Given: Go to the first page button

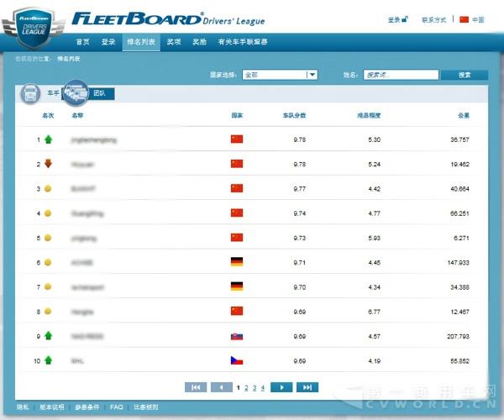Looking at the screenshot, I should click(196, 387).
